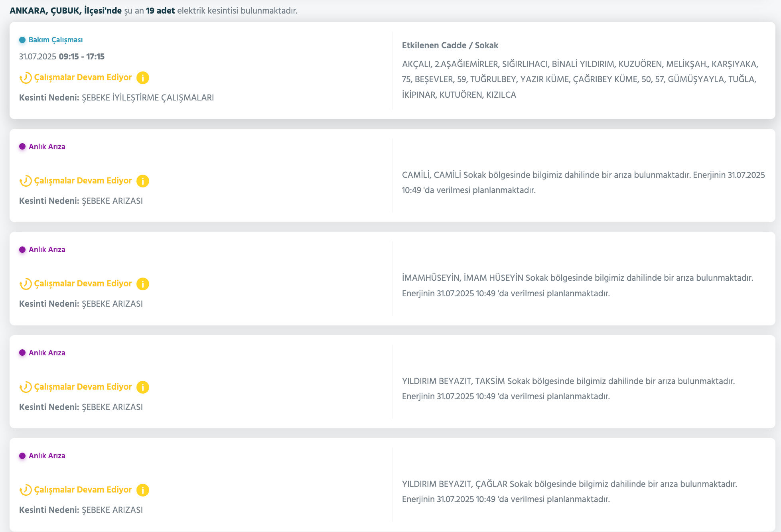Click clock status icon in CAMİLİ card
Screen dimensions: 781x532
(26, 181)
